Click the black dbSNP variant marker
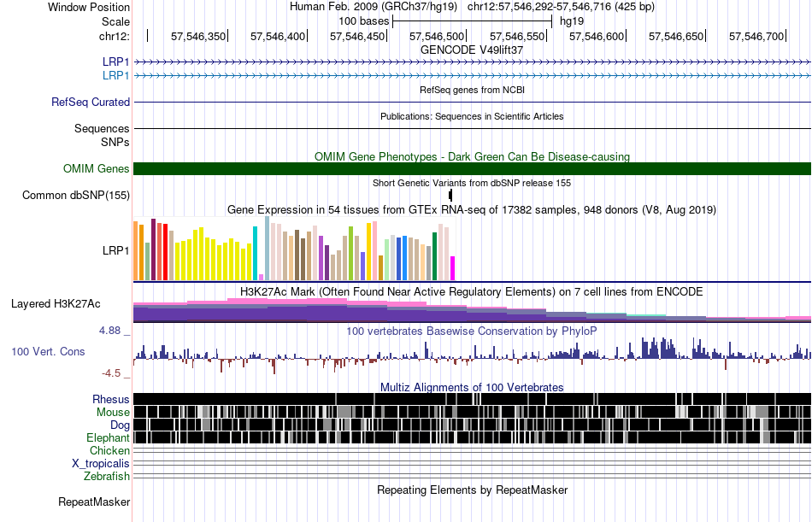The image size is (812, 522). click(450, 196)
